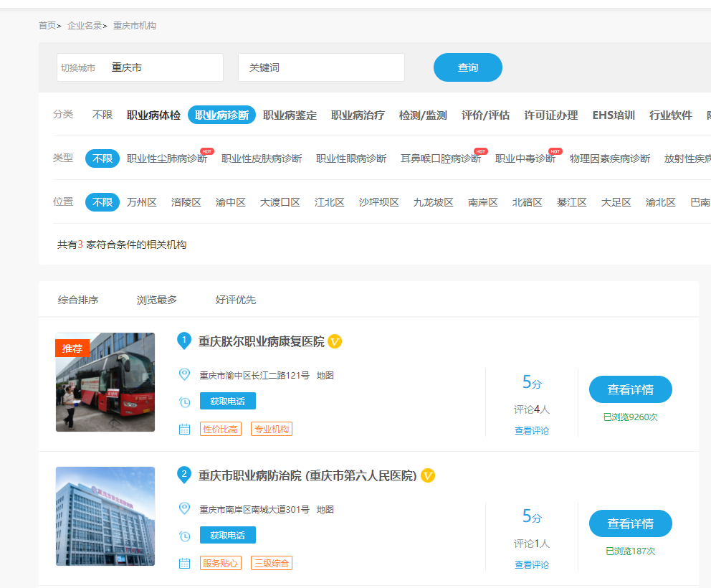The height and width of the screenshot is (588, 711).
Task: Click blue number 1 ranking marker
Action: 184,341
